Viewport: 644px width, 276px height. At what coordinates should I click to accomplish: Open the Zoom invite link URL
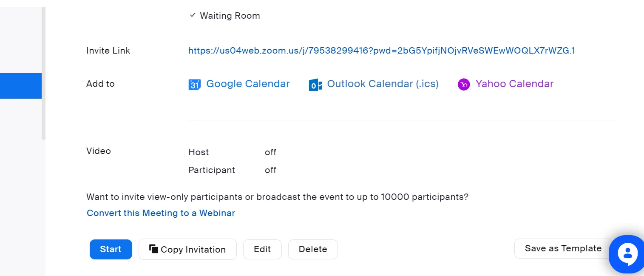(x=381, y=51)
